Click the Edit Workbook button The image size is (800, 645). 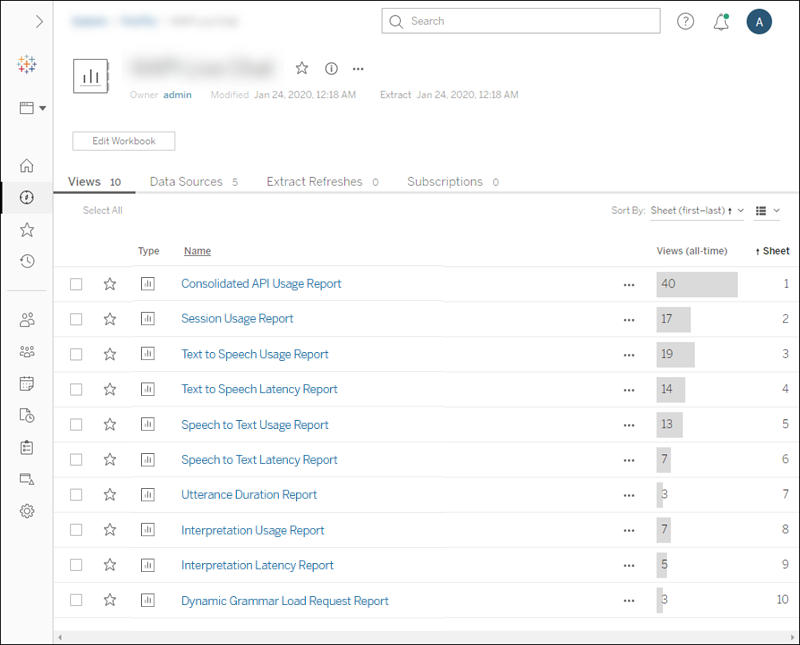(x=124, y=141)
